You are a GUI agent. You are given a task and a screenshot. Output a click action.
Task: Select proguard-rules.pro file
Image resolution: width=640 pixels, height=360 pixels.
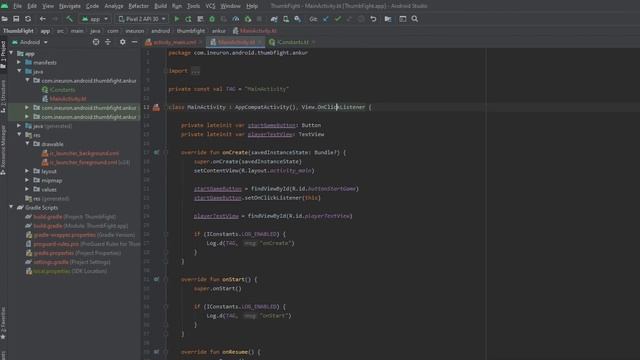[56, 244]
